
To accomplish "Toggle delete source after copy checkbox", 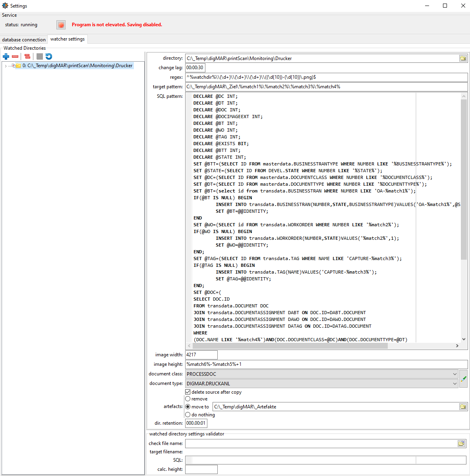I will (x=188, y=392).
